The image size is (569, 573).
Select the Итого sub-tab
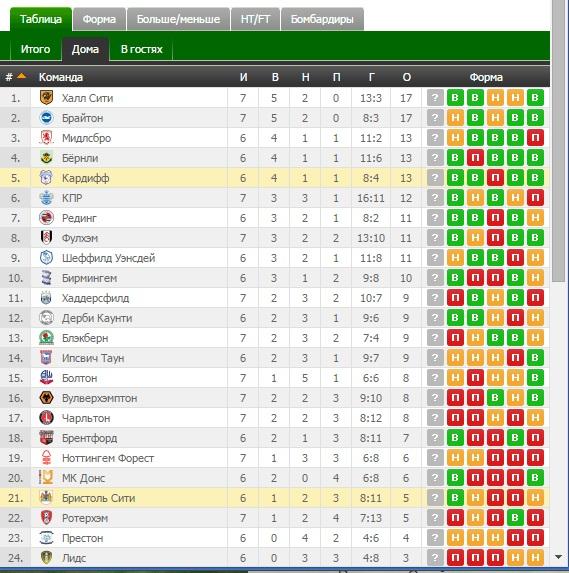tap(35, 49)
